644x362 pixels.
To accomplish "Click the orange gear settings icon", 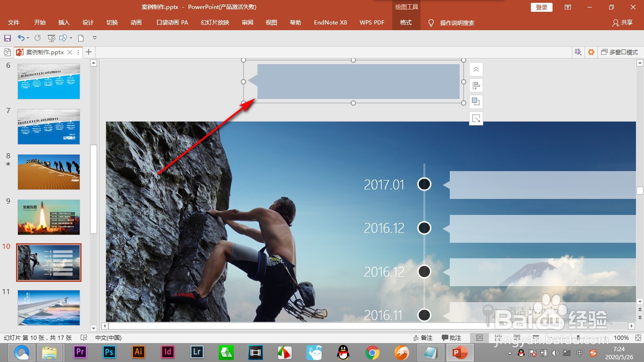I will pos(591,52).
